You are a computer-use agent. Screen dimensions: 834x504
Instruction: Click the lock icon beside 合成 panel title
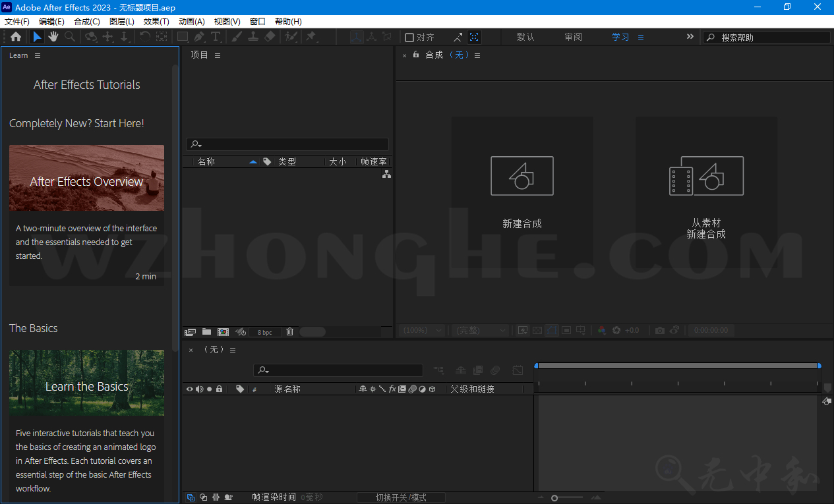[x=416, y=55]
